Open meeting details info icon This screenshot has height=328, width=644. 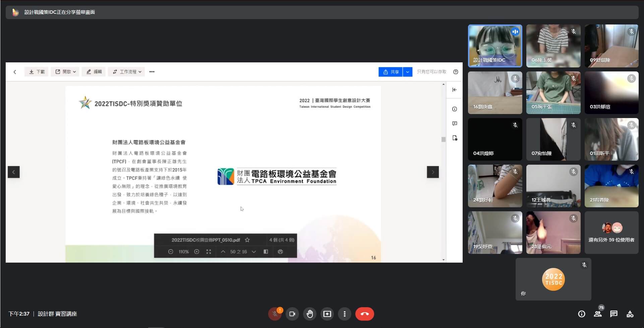[581, 314]
